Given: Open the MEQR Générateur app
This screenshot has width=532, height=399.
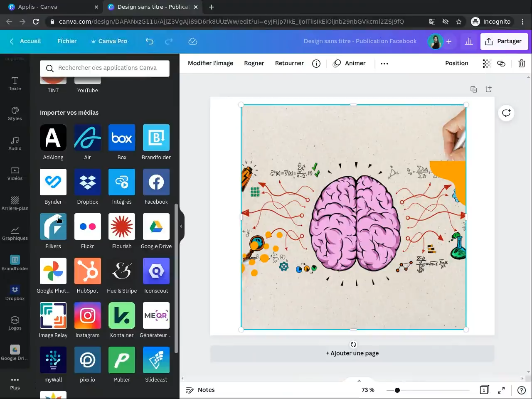Looking at the screenshot, I should [156, 315].
